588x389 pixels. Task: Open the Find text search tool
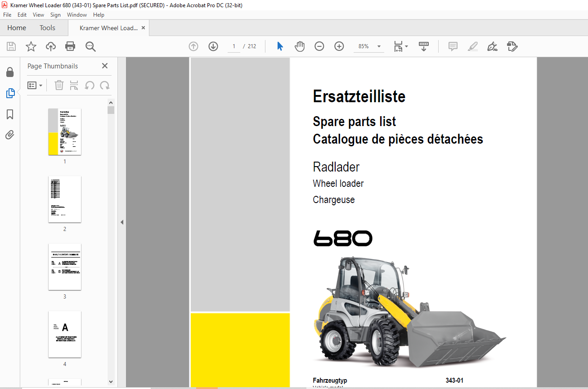coord(90,46)
